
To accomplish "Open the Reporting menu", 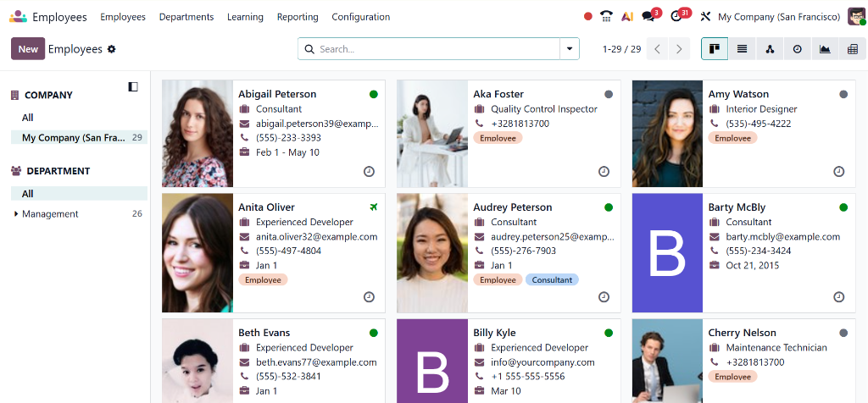I will tap(298, 17).
